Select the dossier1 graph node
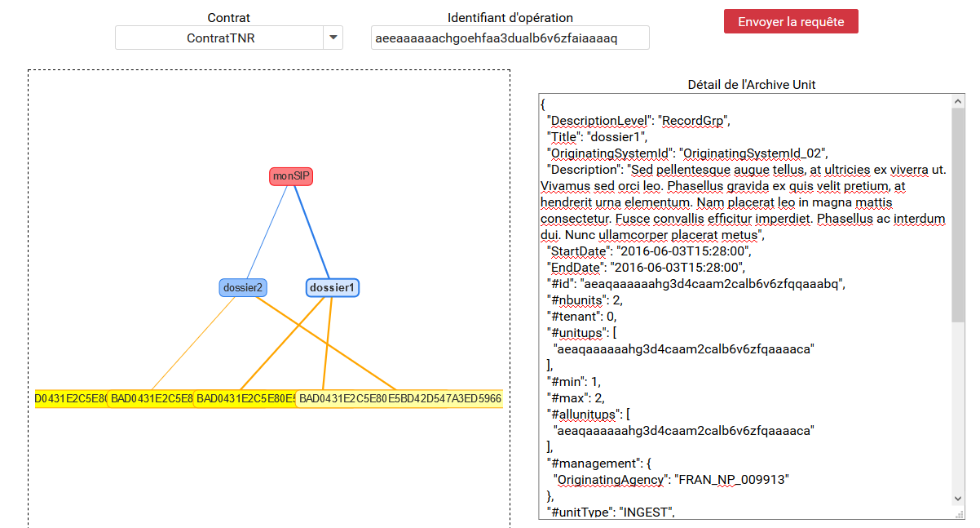The width and height of the screenshot is (980, 528). click(333, 287)
